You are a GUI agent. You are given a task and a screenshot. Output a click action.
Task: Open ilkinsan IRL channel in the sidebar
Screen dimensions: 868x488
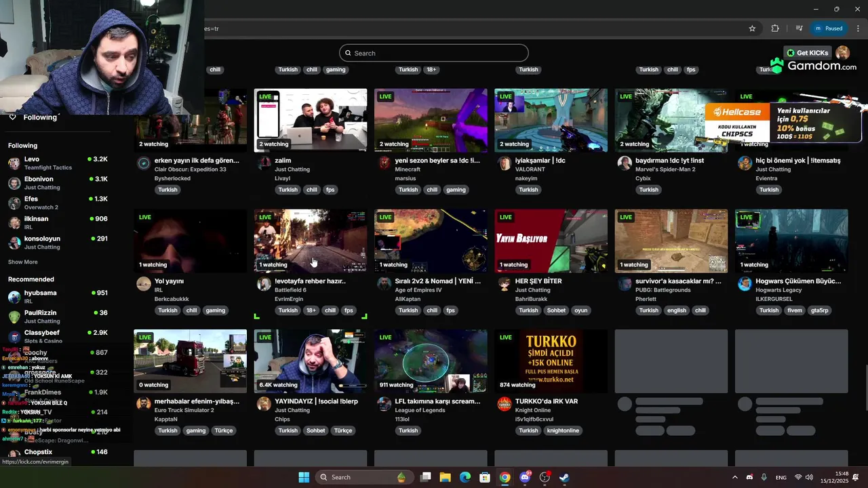click(x=58, y=223)
